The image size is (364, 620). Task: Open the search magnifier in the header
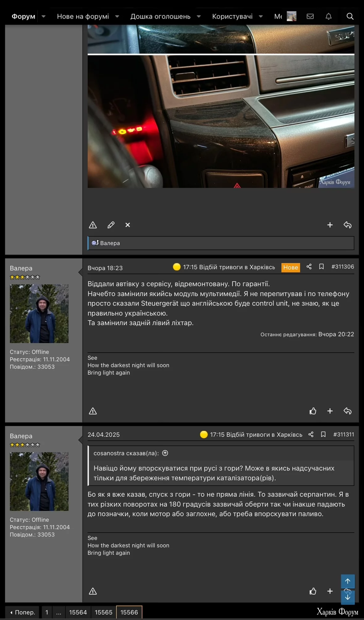pos(350,16)
